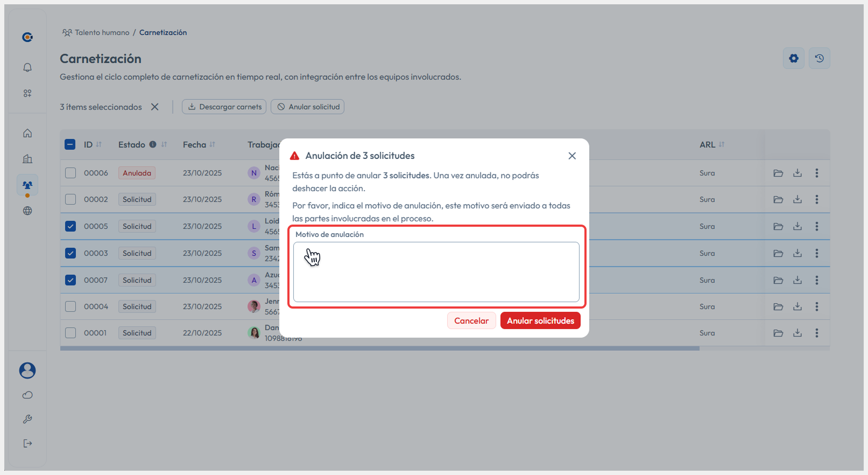Go to Talento humano breadcrumb
868x475 pixels.
102,32
